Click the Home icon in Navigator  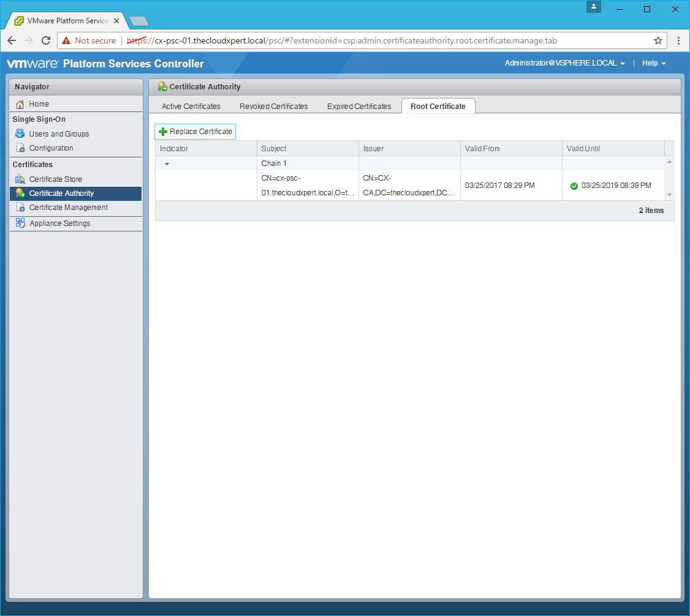[20, 104]
